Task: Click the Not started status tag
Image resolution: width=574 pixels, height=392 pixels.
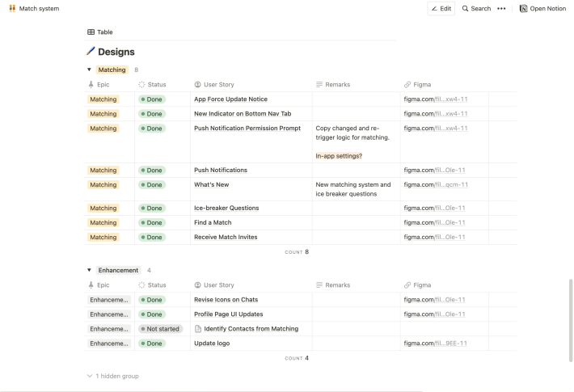Action: pos(160,329)
